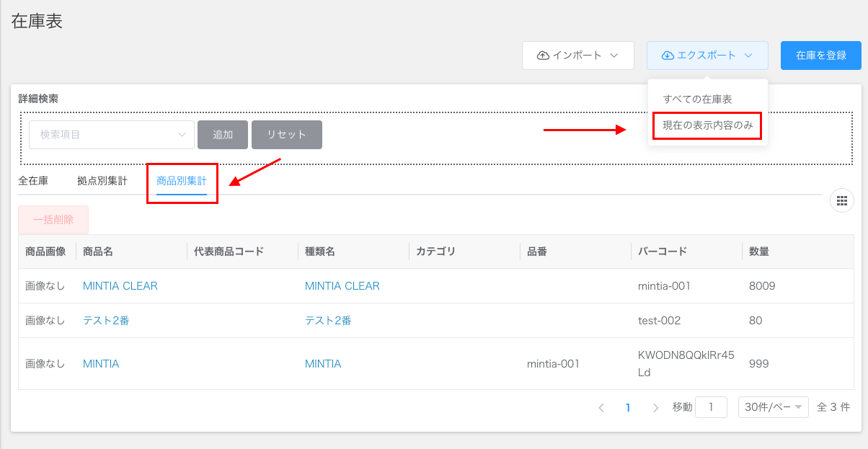Go to the next page arrow
The width and height of the screenshot is (868, 449).
tap(655, 408)
